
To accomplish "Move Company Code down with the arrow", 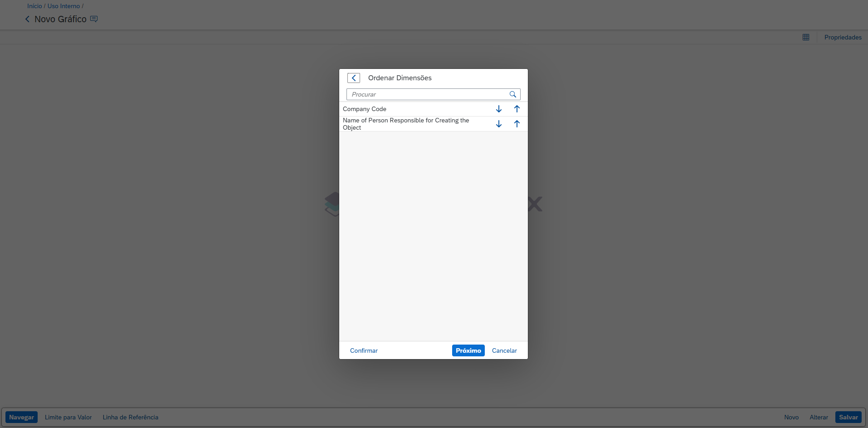I will point(498,109).
